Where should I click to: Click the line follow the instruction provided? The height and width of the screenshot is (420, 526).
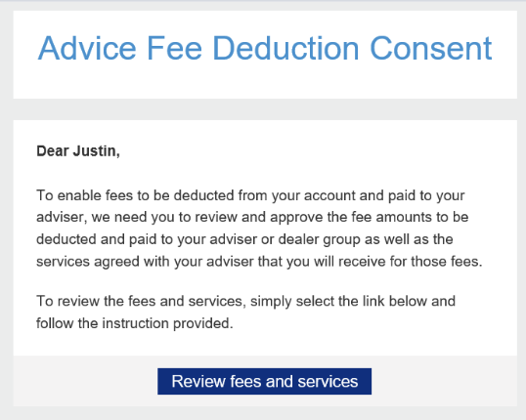point(135,323)
